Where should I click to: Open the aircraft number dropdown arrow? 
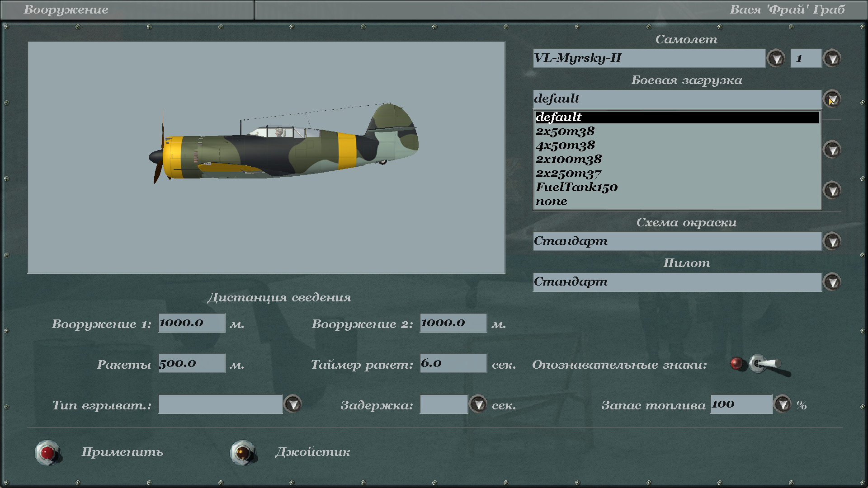point(832,58)
